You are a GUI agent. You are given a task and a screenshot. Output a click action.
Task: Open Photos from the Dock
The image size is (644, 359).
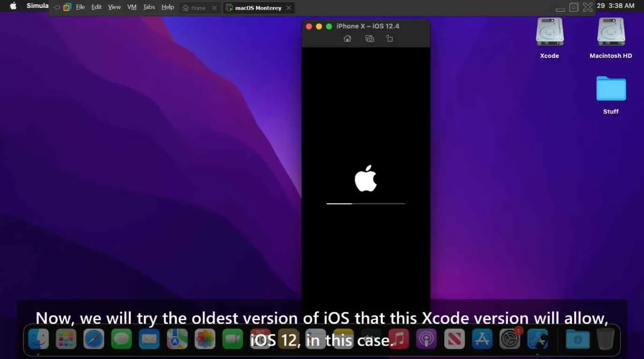pyautogui.click(x=205, y=339)
